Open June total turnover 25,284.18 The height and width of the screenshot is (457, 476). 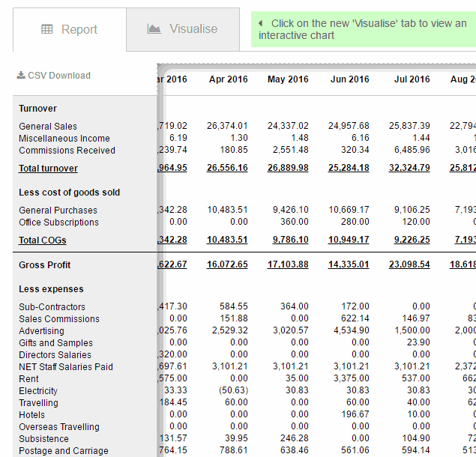coord(349,168)
